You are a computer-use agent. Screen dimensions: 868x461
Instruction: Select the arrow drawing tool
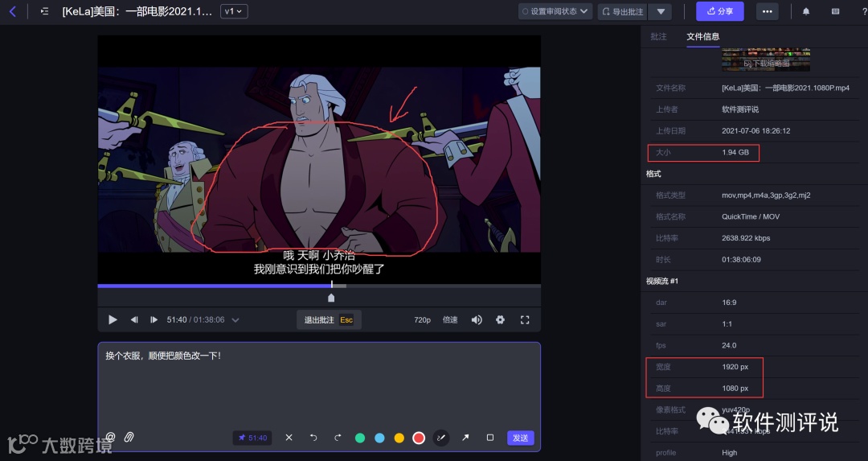coord(465,438)
